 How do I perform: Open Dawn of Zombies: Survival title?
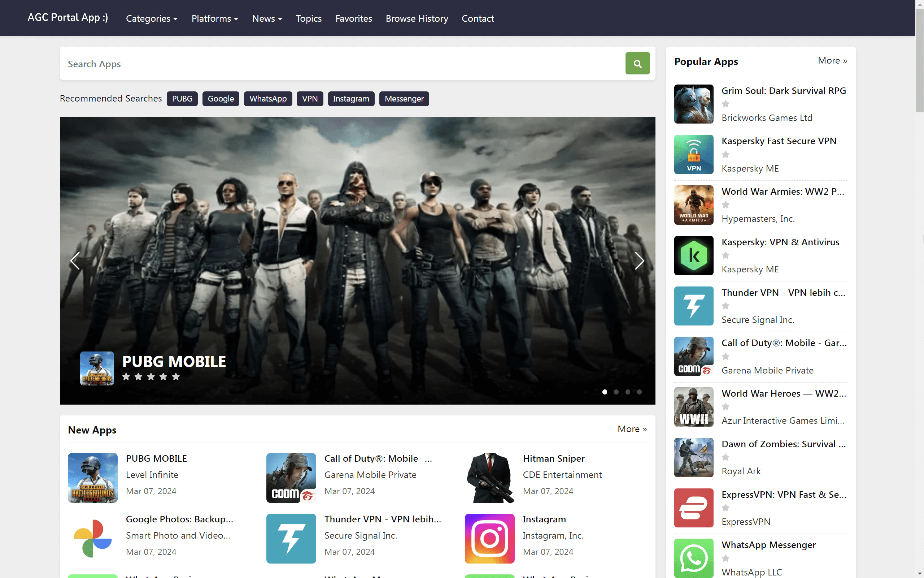coord(784,444)
